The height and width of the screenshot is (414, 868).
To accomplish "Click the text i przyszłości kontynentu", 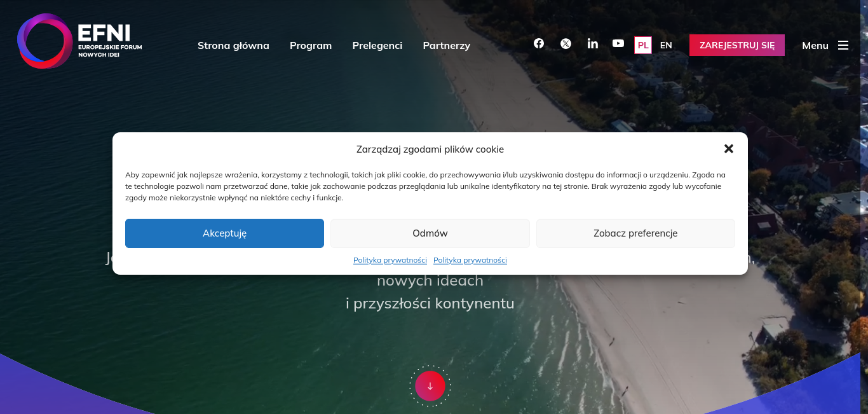I will [x=430, y=303].
